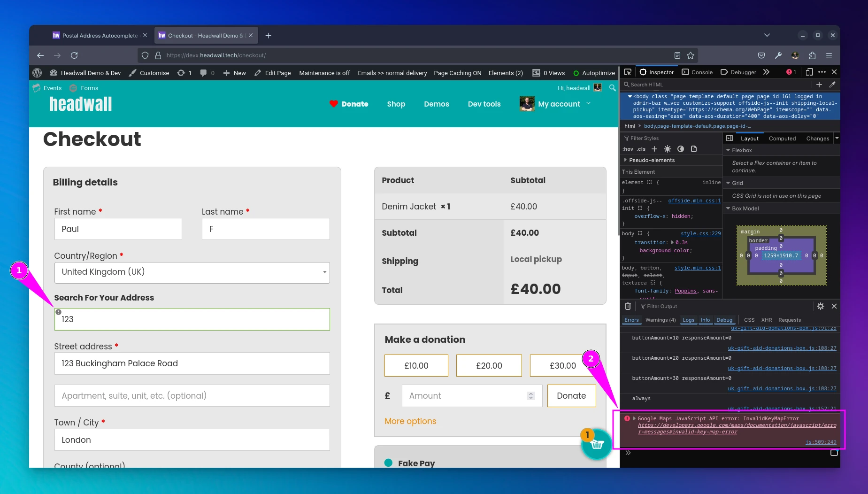868x494 pixels.
Task: Open the responsive design mode icon
Action: pyautogui.click(x=809, y=72)
